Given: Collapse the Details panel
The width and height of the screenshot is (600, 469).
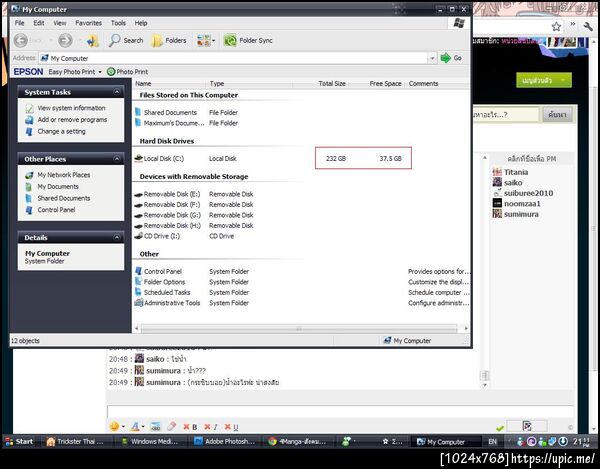Looking at the screenshot, I should coord(117,238).
